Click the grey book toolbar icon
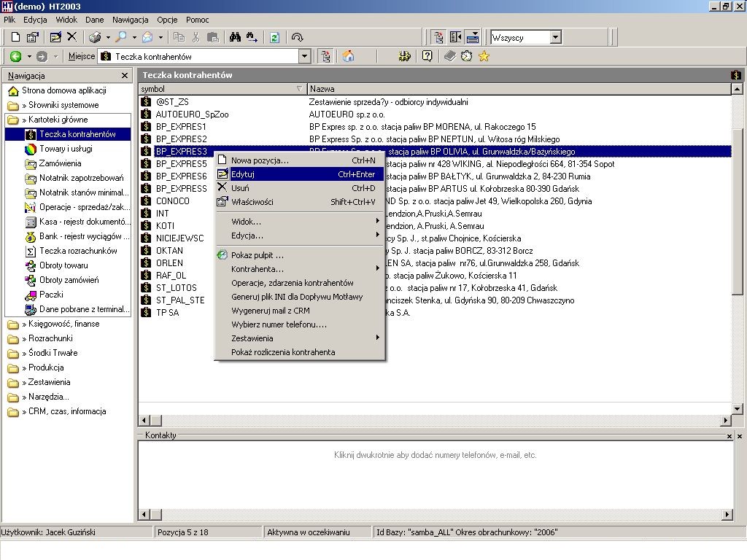 (449, 56)
